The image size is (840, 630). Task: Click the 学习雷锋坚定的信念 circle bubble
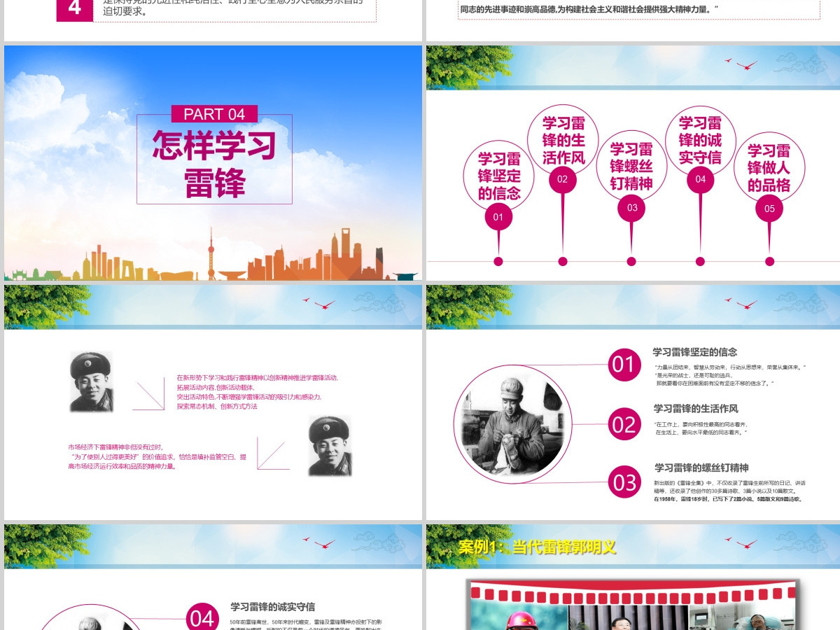coord(499,176)
